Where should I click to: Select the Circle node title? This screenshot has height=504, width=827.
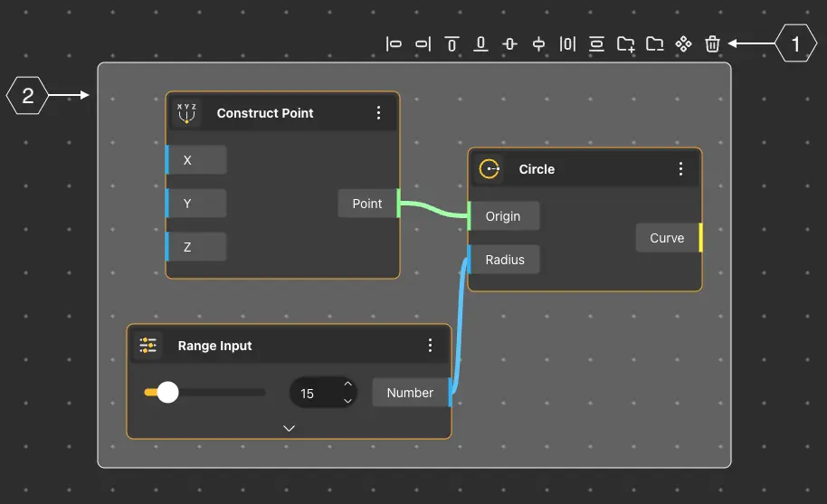click(537, 169)
